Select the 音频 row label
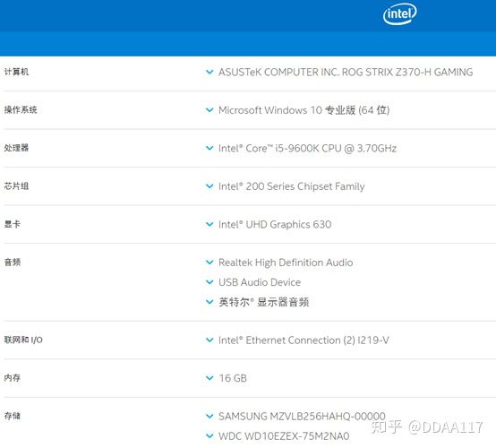The height and width of the screenshot is (448, 496). coord(13,263)
